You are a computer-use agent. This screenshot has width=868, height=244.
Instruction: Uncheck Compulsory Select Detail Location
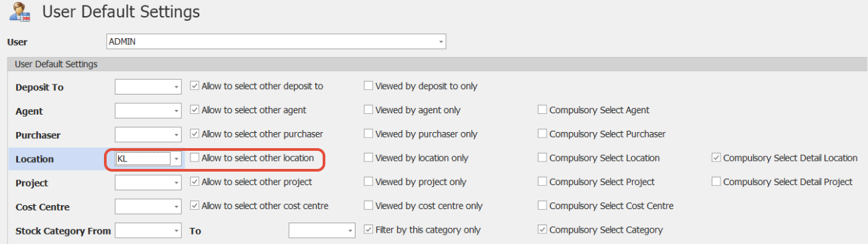tap(716, 158)
